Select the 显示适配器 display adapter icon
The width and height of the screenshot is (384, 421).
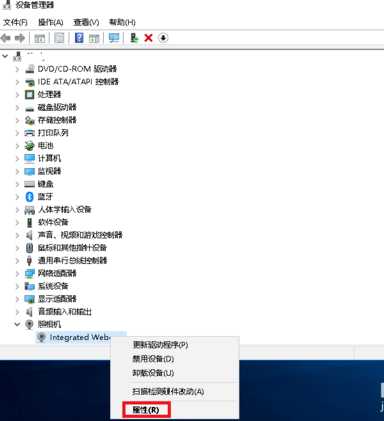coord(30,299)
